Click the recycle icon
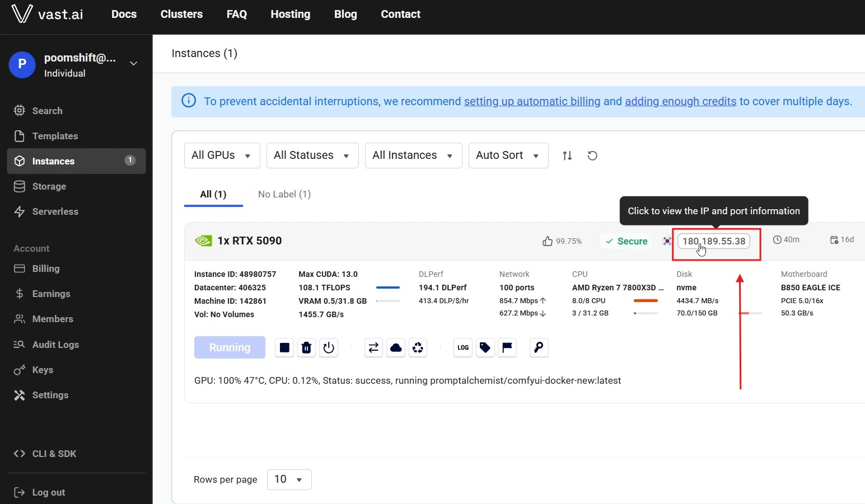Image resolution: width=865 pixels, height=504 pixels. (x=418, y=348)
